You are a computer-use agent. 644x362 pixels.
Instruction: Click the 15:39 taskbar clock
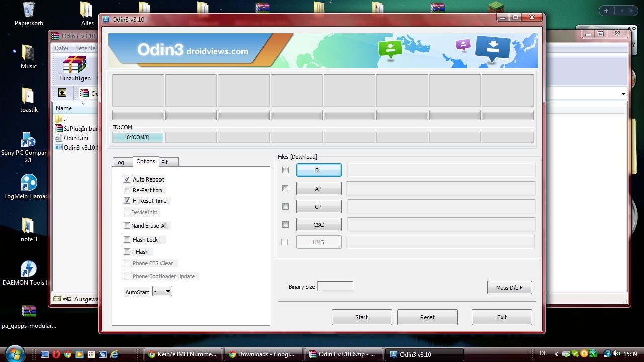point(630,354)
